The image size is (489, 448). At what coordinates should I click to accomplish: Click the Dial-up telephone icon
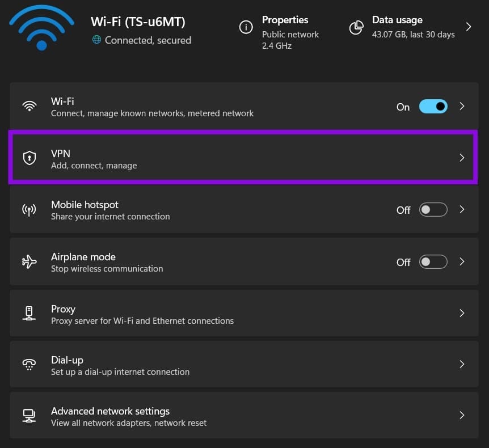pyautogui.click(x=29, y=364)
